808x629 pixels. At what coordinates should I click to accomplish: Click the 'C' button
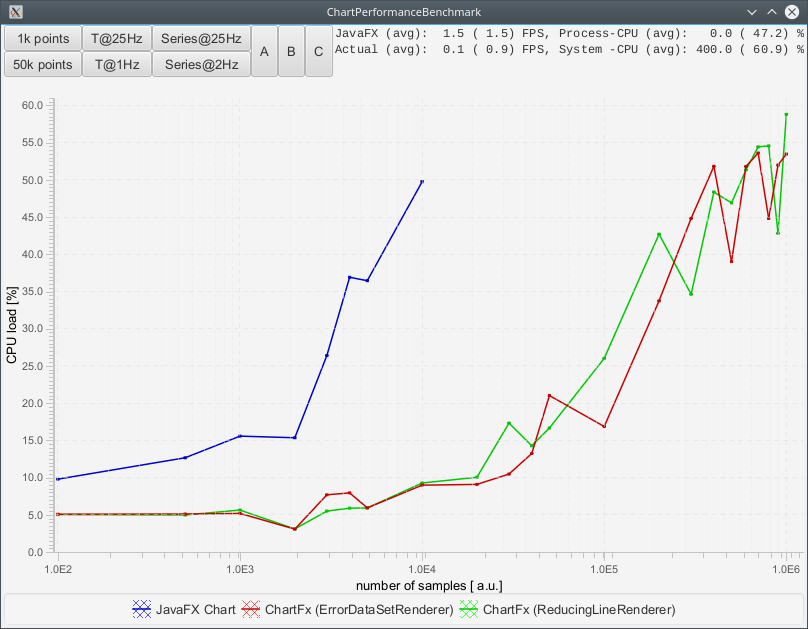coord(318,52)
